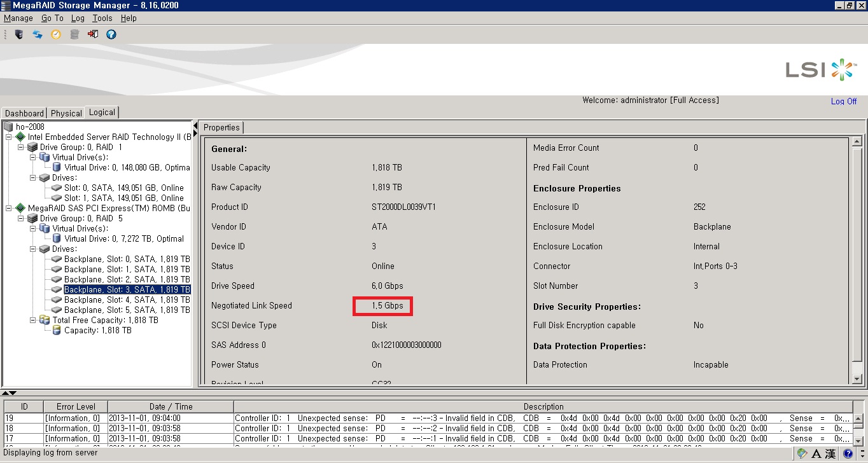This screenshot has height=463, width=868.
Task: Collapse the Total Free Capacity node
Action: click(x=33, y=320)
